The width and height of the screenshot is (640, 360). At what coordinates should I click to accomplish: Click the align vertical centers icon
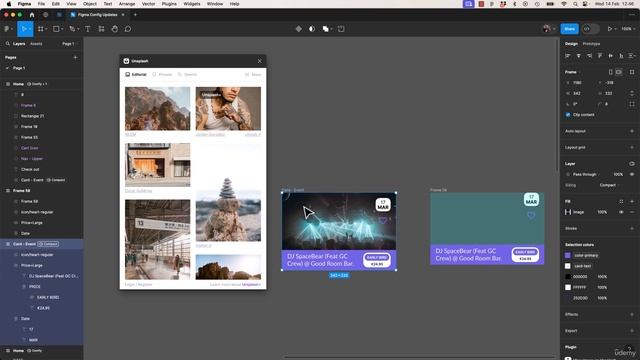tap(611, 56)
